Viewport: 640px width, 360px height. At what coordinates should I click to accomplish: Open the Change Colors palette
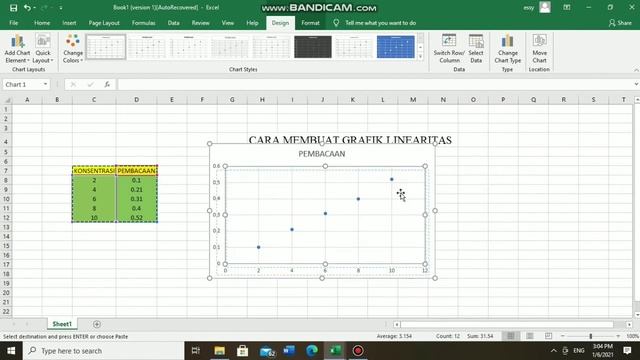coord(73,49)
